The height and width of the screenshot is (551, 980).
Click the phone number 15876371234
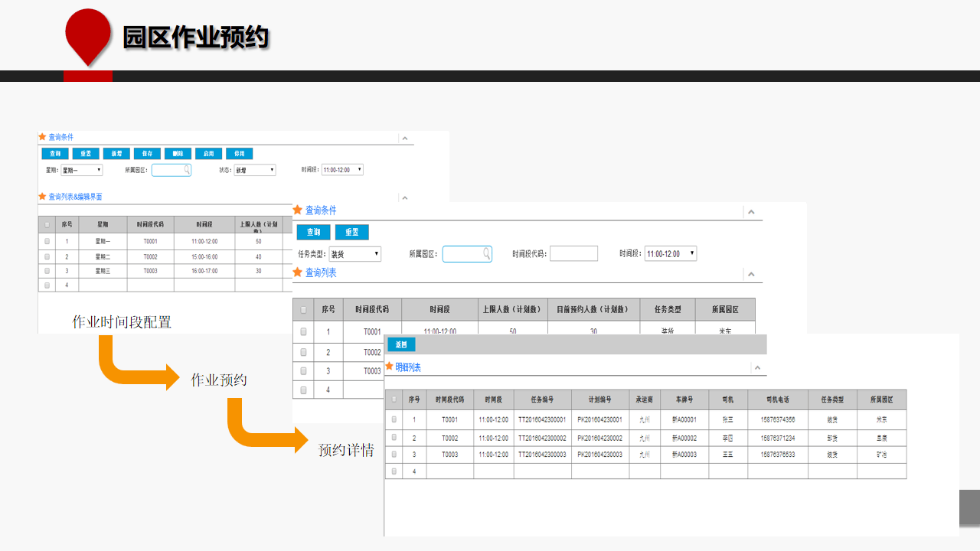(x=778, y=439)
